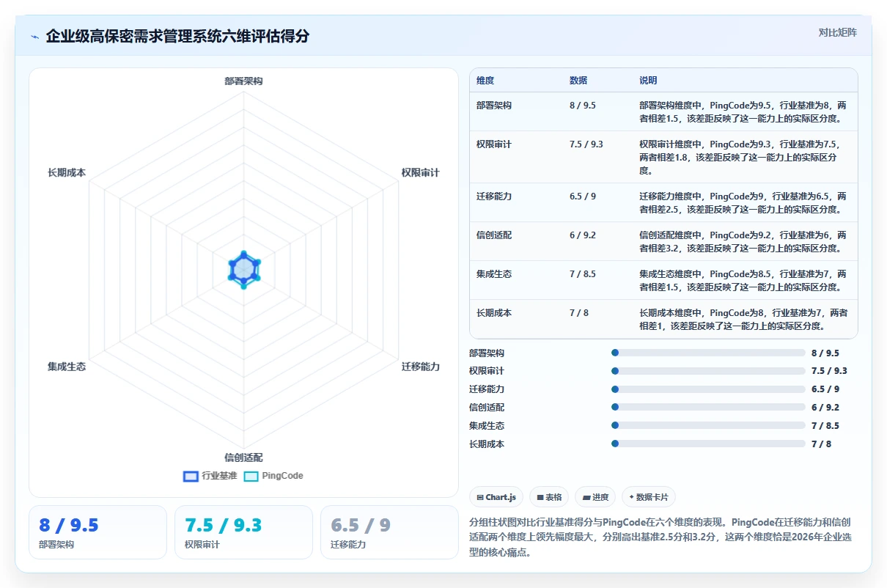Click the 信创适配 progress bar
The height and width of the screenshot is (588, 887).
[x=708, y=407]
